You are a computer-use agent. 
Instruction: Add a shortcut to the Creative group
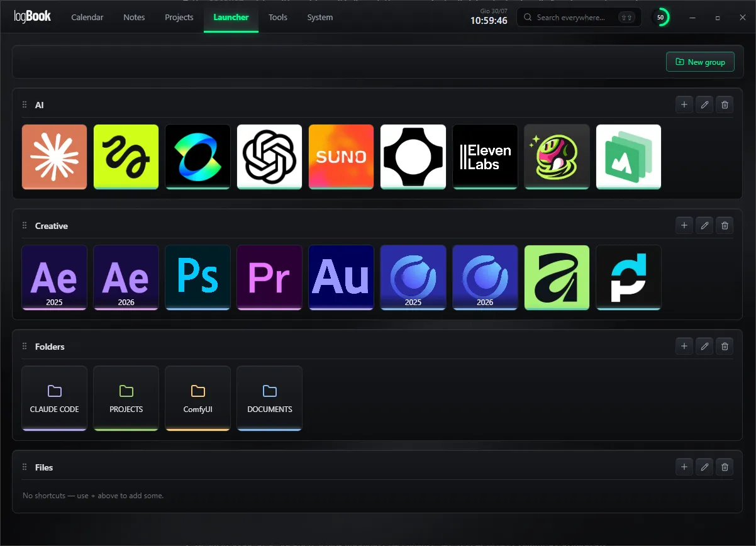click(x=684, y=225)
